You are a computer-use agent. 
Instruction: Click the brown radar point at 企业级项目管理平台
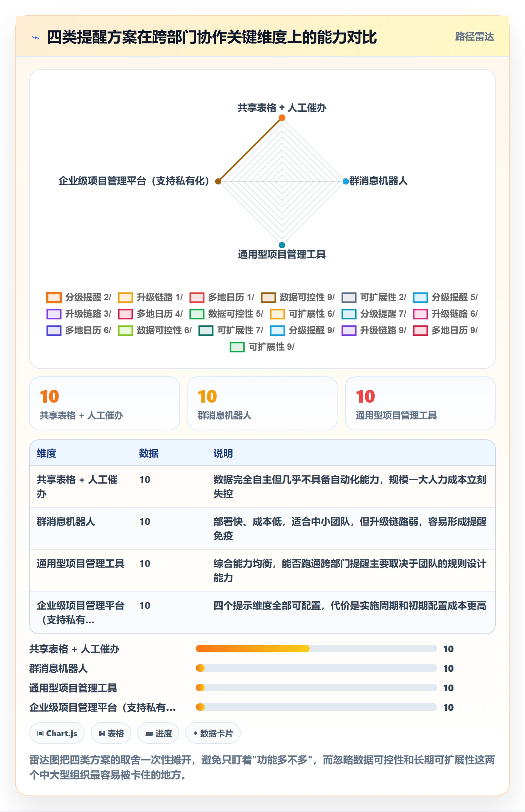point(218,181)
